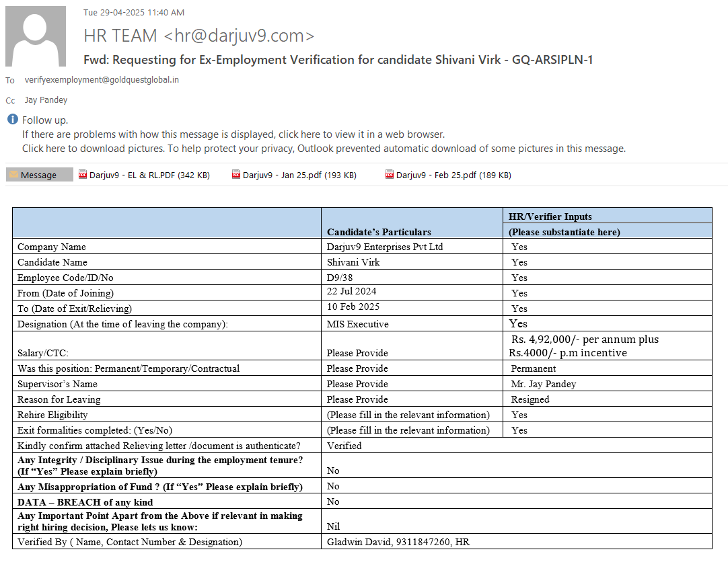Image resolution: width=728 pixels, height=562 pixels.
Task: Click Please Provide in Salary/CTC row
Action: [357, 353]
